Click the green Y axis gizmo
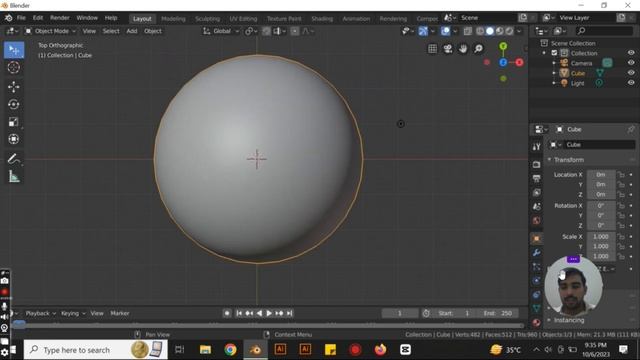640x360 pixels. 503,46
